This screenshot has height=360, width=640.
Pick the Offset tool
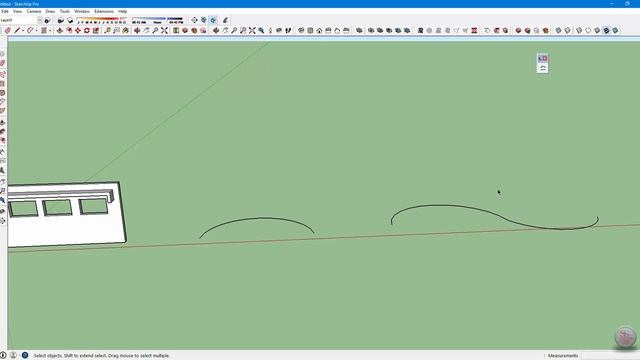(x=69, y=31)
